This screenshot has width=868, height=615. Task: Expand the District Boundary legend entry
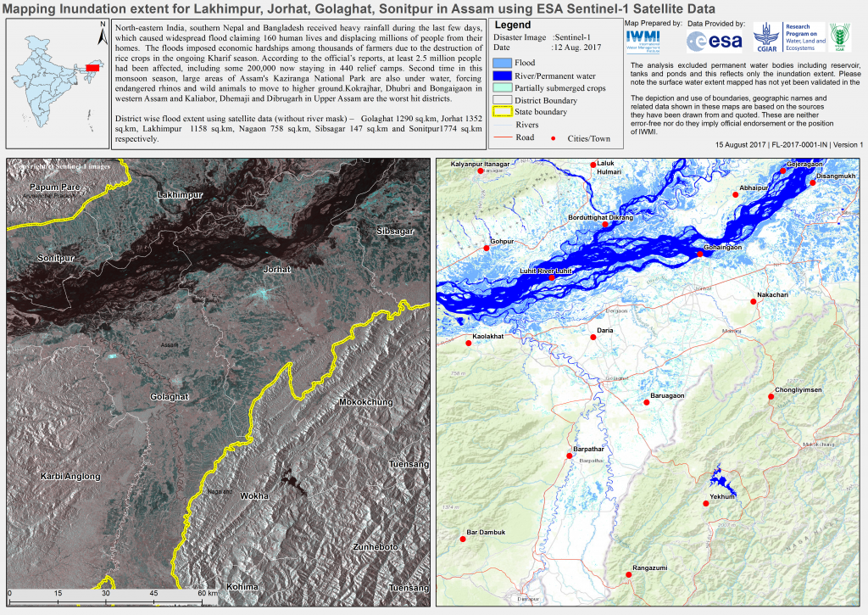coord(502,100)
